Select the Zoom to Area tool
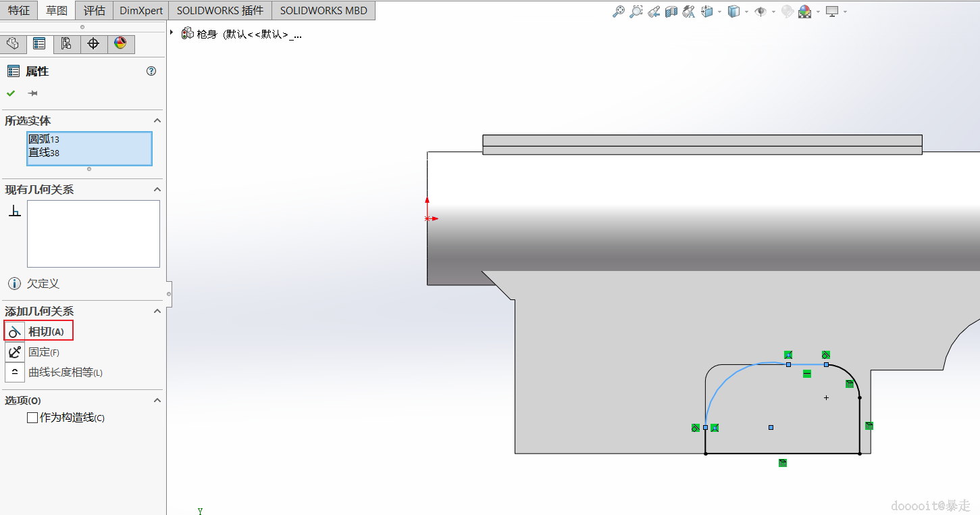The image size is (980, 515). point(636,11)
